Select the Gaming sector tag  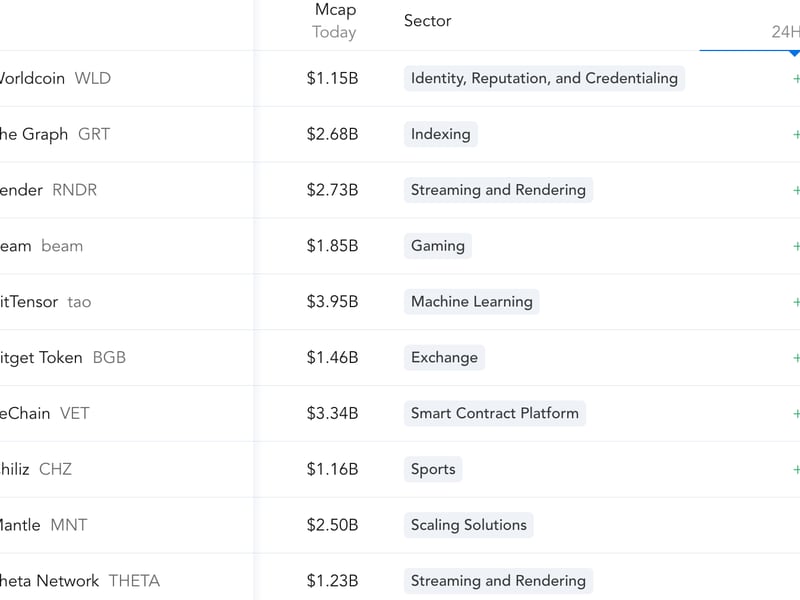[438, 246]
